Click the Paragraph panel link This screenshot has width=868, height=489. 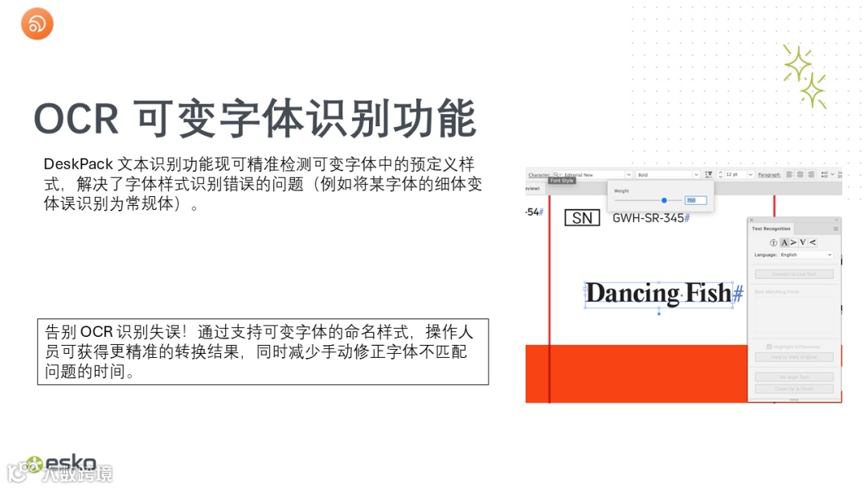click(769, 175)
